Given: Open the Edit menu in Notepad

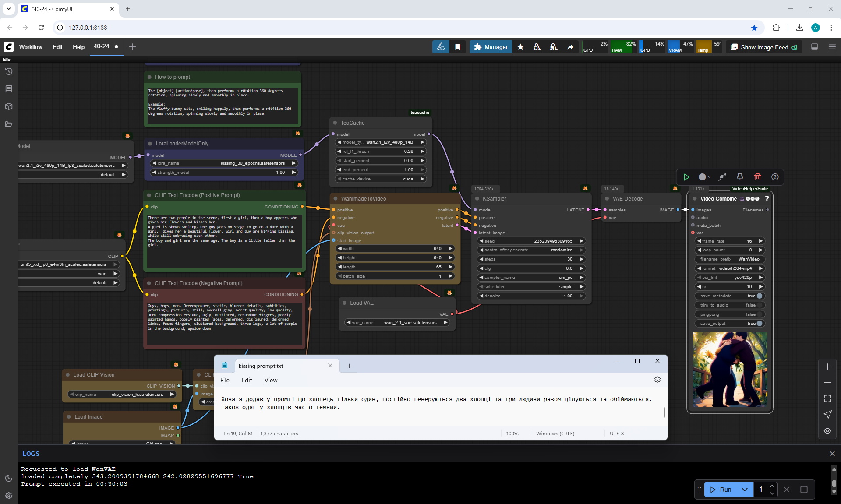Looking at the screenshot, I should pyautogui.click(x=247, y=380).
